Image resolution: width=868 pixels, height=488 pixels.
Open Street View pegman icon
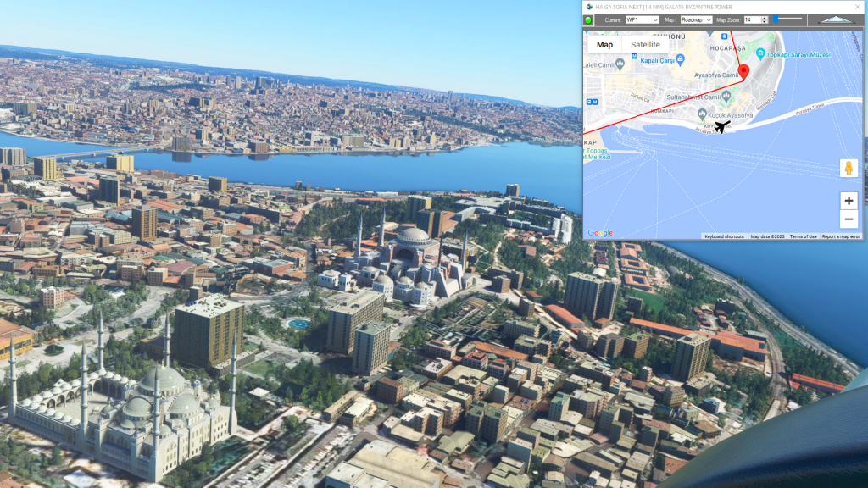point(848,168)
